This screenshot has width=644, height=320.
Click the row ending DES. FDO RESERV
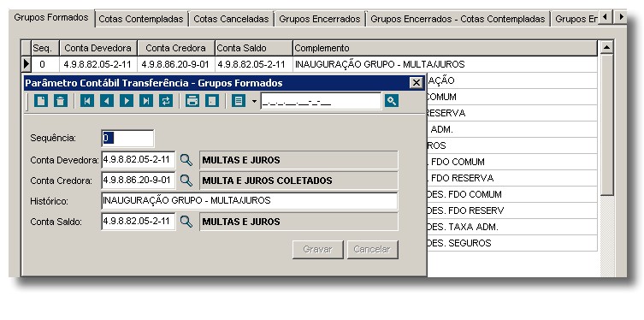click(x=512, y=210)
